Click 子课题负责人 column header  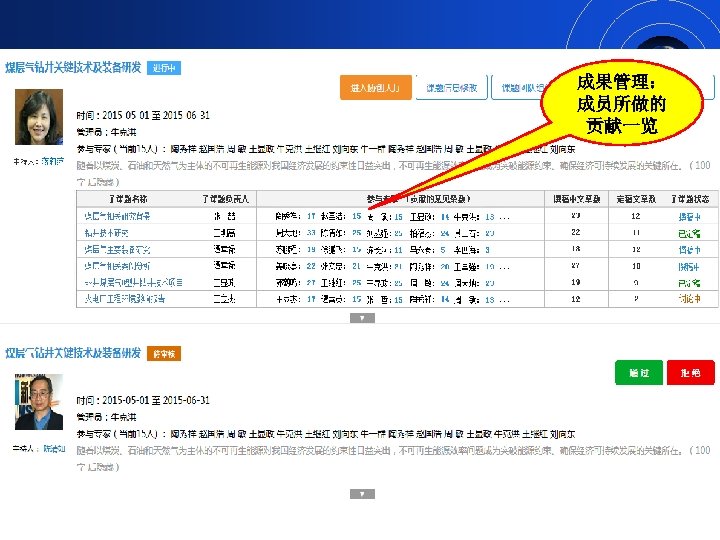(x=225, y=199)
